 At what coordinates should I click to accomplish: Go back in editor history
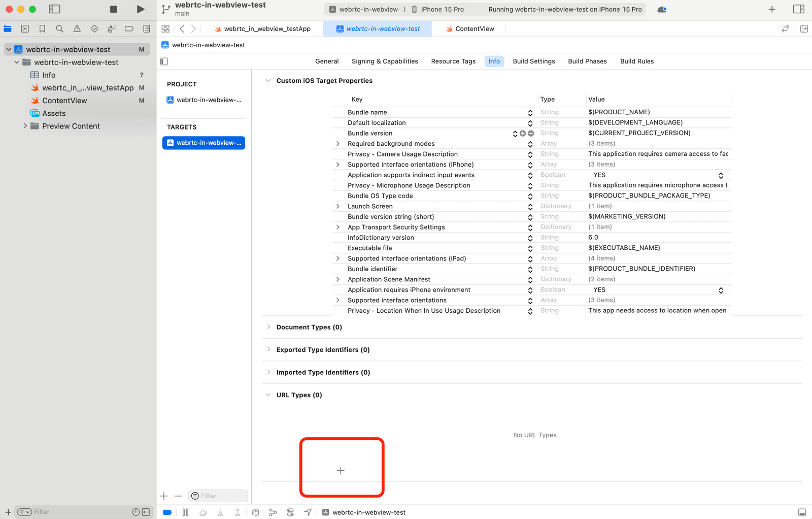pos(182,29)
